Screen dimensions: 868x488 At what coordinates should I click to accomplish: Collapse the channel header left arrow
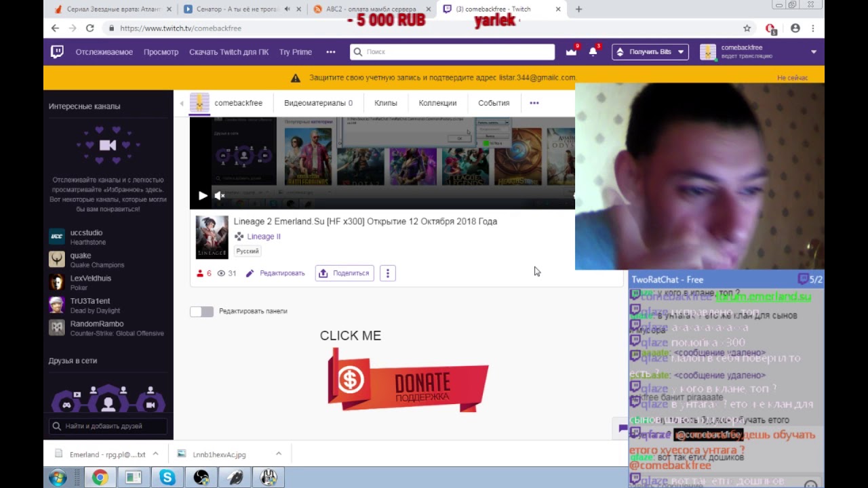[181, 103]
